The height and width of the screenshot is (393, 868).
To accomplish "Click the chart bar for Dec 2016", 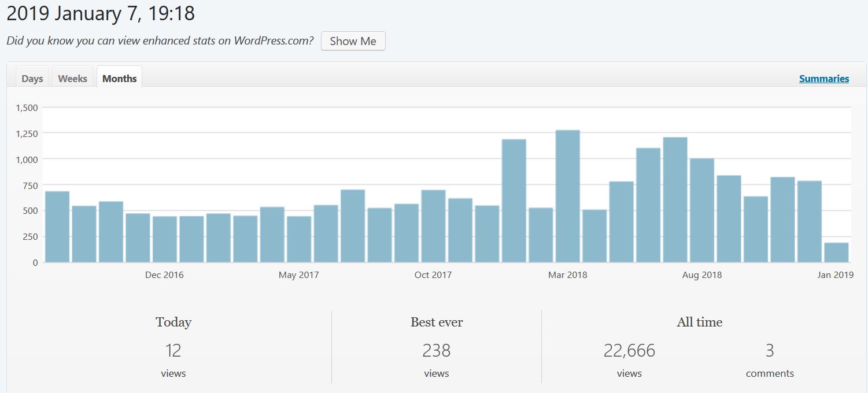I will click(165, 239).
